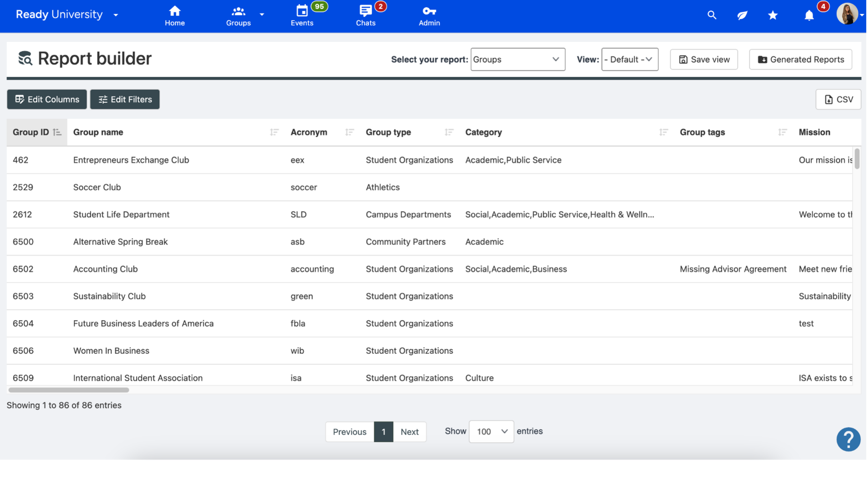The height and width of the screenshot is (488, 868).
Task: Click the Edit Filters button
Action: click(124, 99)
